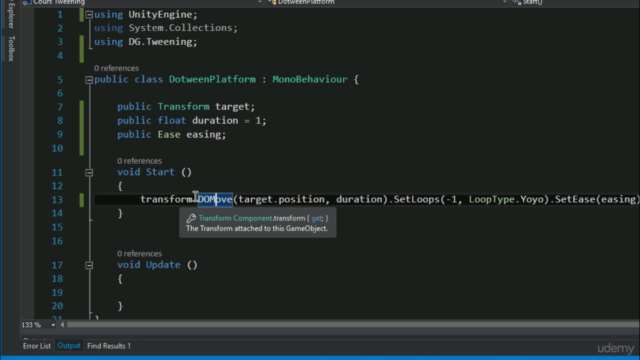This screenshot has width=640, height=360.
Task: Collapse the Update method block
Action: coord(89,266)
